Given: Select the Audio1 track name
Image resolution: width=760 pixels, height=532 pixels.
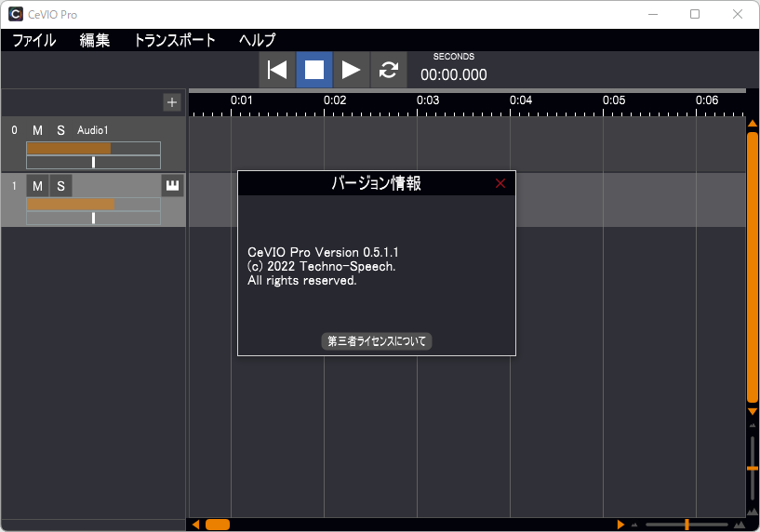Looking at the screenshot, I should [x=93, y=130].
